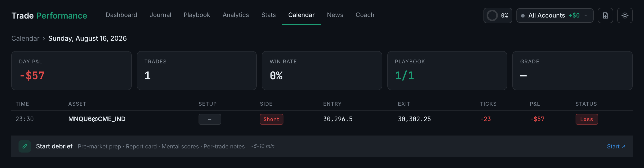Screen dimensions: 644x168
Task: Click the arrow icon beside Start link
Action: point(623,146)
